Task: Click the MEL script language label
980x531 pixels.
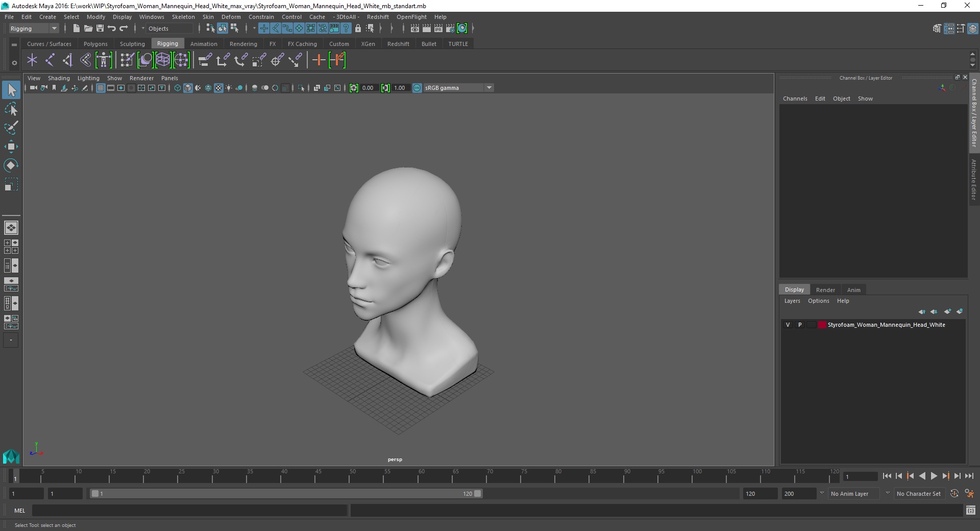Action: [19, 511]
